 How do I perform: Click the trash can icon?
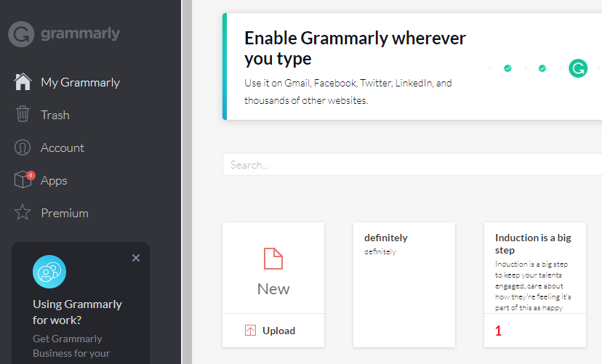[23, 114]
